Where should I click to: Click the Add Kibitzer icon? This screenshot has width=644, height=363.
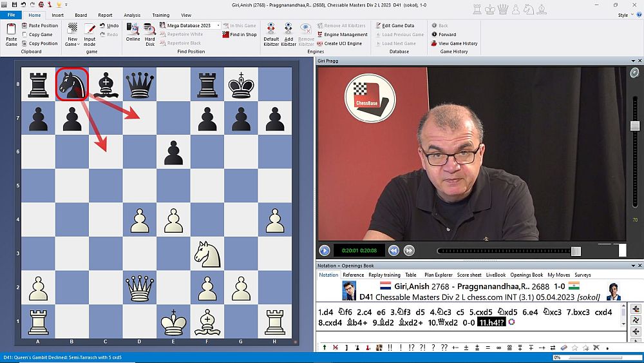[x=289, y=33]
